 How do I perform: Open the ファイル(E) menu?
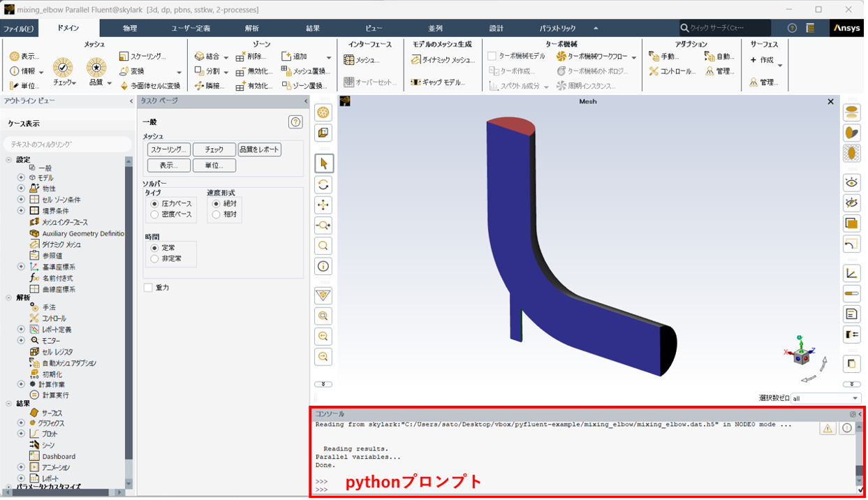click(x=20, y=28)
